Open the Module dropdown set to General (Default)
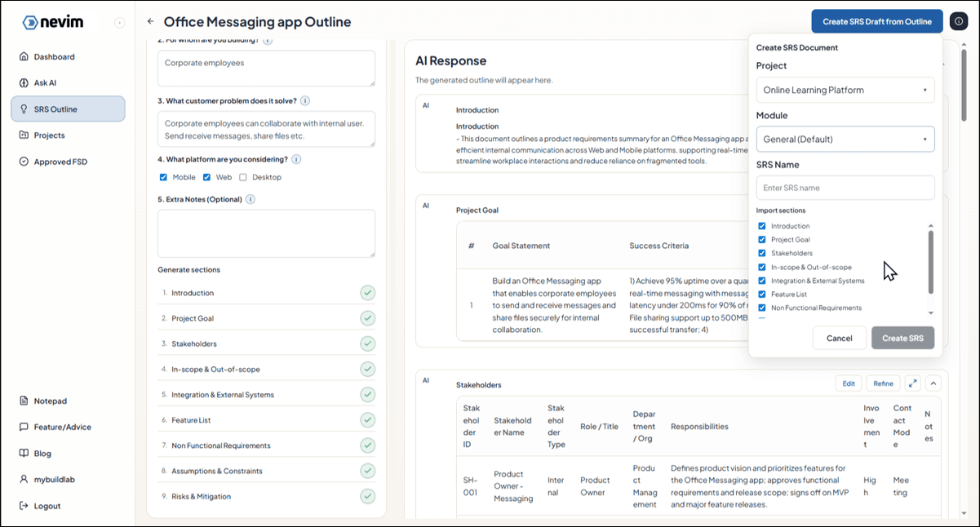The width and height of the screenshot is (980, 527). click(x=845, y=139)
